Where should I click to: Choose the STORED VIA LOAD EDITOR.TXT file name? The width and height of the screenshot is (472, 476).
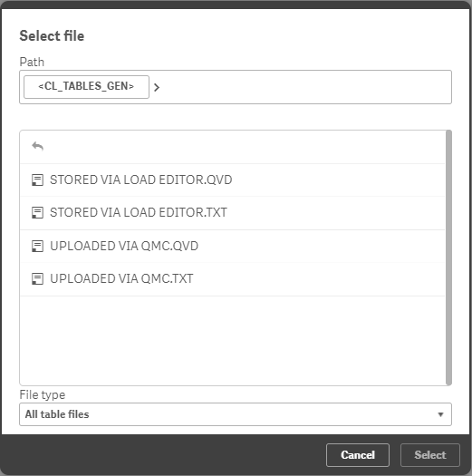[x=139, y=212]
